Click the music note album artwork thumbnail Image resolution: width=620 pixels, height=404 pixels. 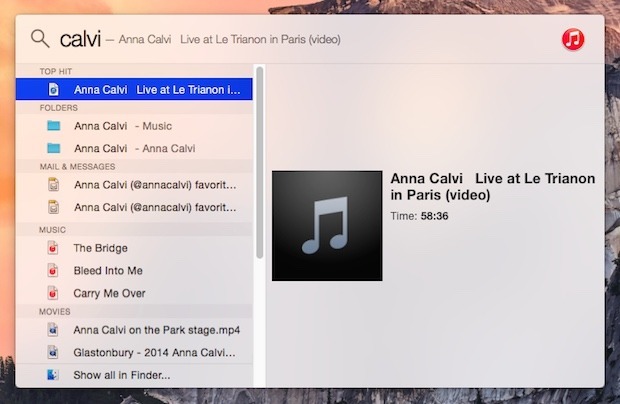coord(327,225)
